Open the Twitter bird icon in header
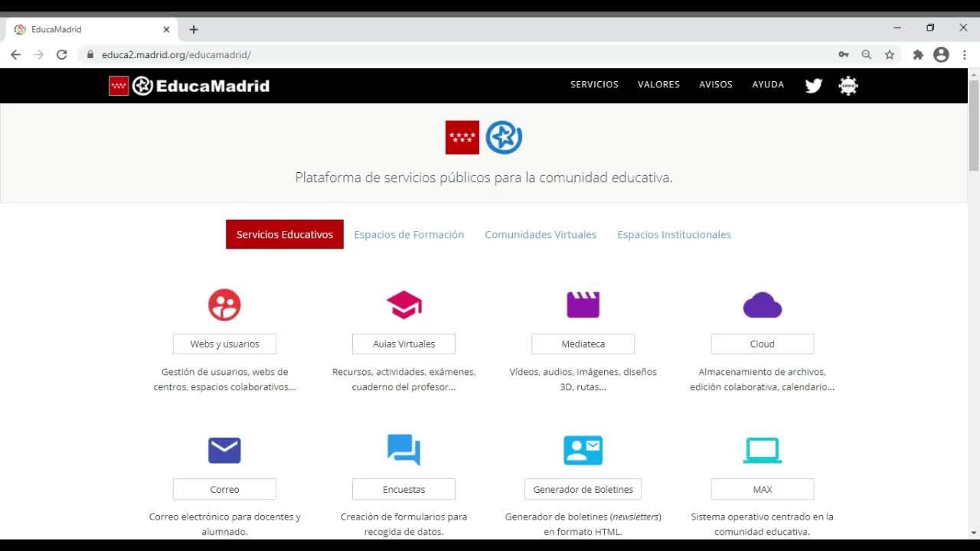This screenshot has height=551, width=980. (x=814, y=86)
